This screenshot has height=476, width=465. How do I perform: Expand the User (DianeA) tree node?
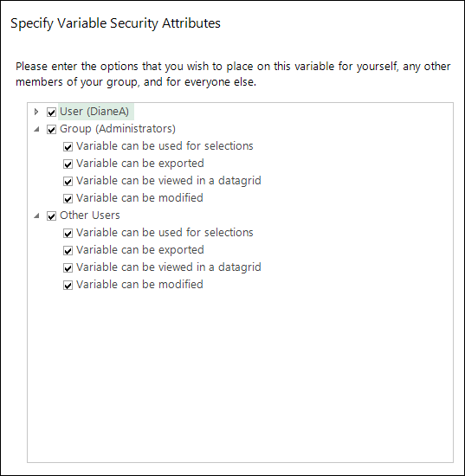pyautogui.click(x=36, y=112)
